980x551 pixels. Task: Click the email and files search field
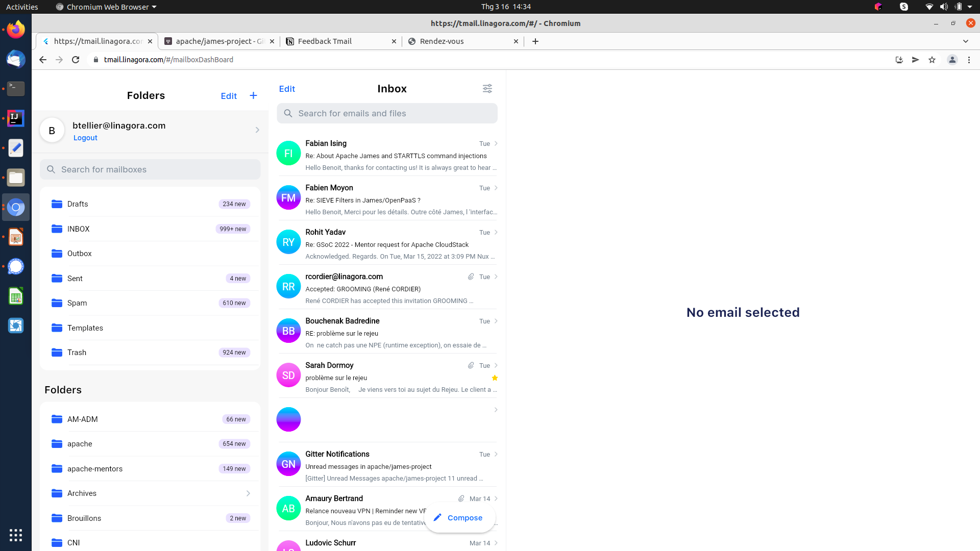point(387,113)
